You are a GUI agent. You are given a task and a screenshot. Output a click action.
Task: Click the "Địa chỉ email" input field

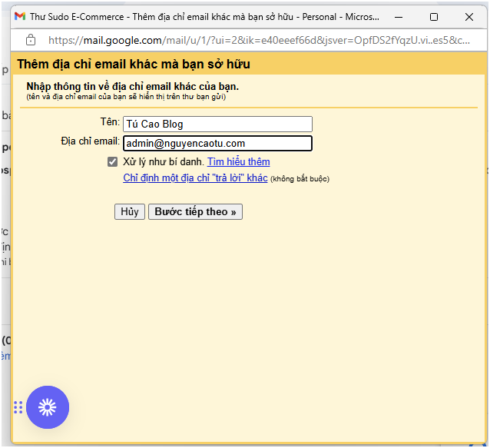[217, 143]
